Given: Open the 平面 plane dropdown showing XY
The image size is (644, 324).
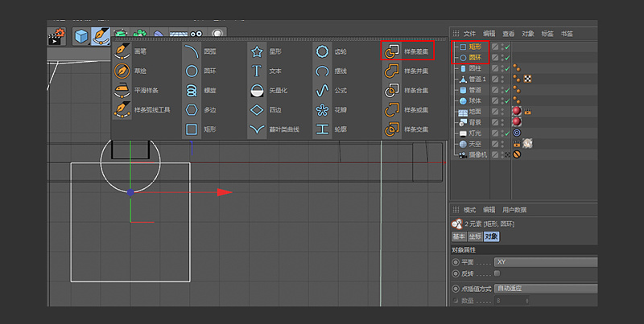Looking at the screenshot, I should pos(544,262).
